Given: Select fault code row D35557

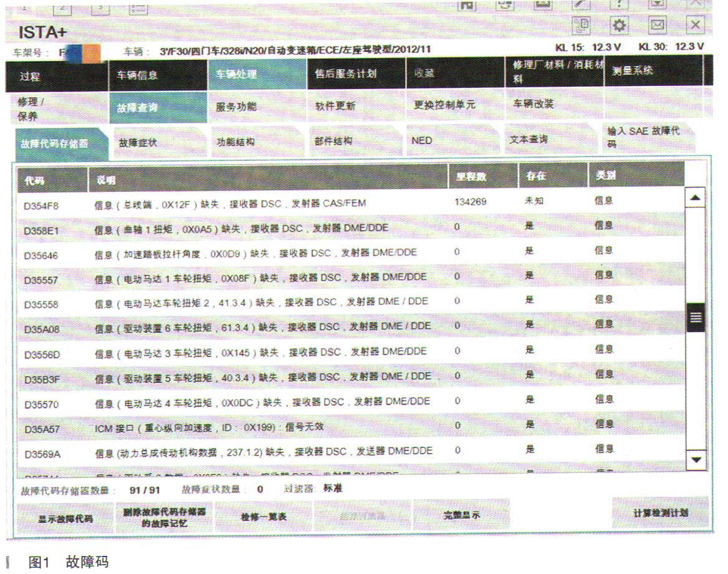Looking at the screenshot, I should pyautogui.click(x=350, y=277).
